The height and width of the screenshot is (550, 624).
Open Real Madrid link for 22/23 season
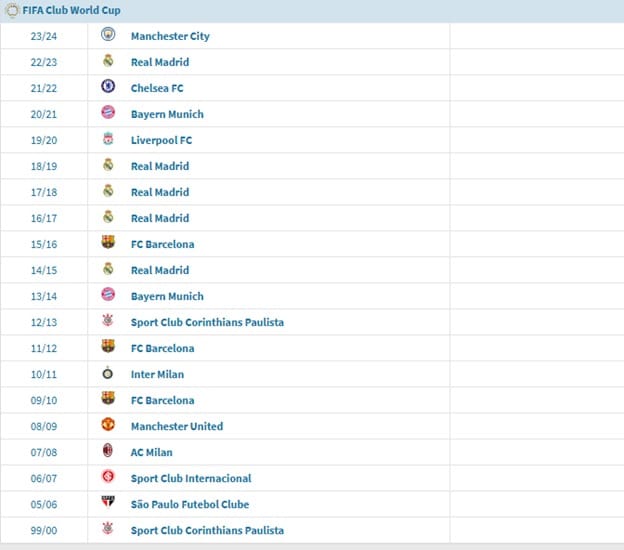click(x=160, y=62)
